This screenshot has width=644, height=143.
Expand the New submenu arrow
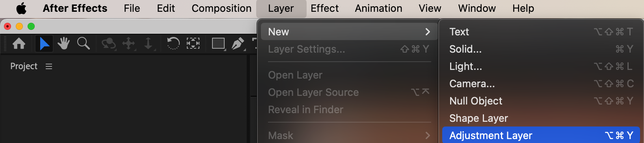point(428,31)
